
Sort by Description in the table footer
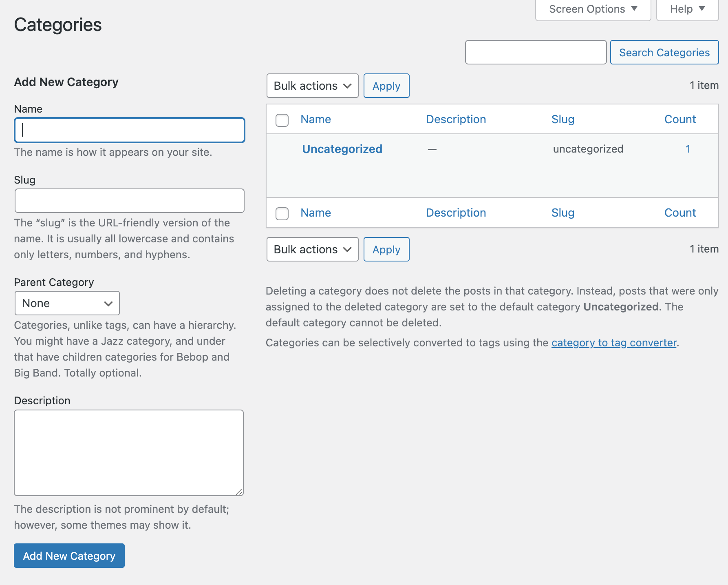456,213
